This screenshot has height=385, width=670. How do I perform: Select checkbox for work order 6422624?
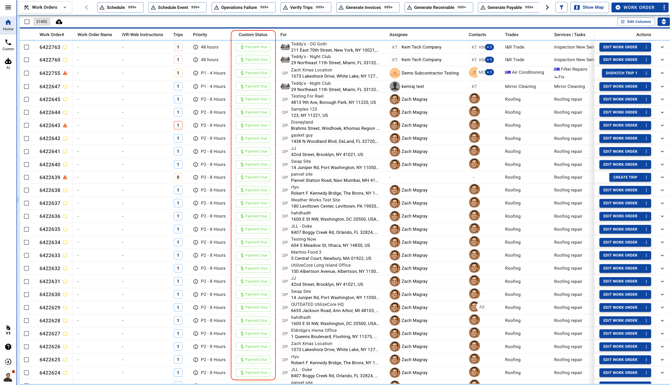point(26,373)
